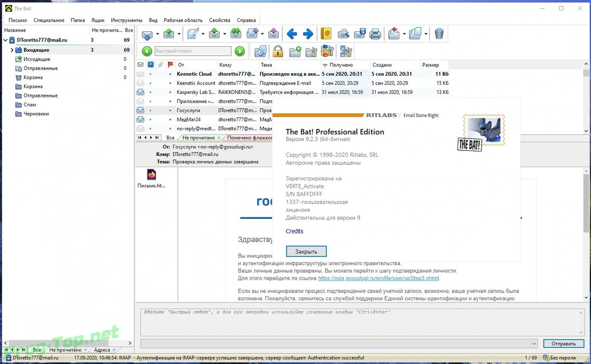Click the Forward message icon
The width and height of the screenshot is (591, 364).
click(252, 34)
